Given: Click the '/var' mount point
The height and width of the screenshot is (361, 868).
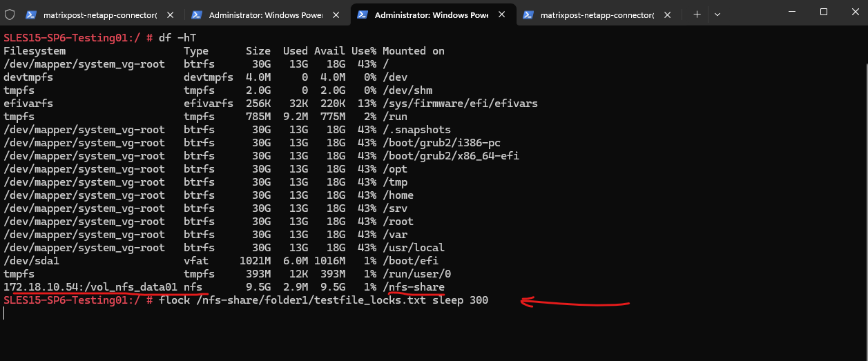Looking at the screenshot, I should point(395,235).
